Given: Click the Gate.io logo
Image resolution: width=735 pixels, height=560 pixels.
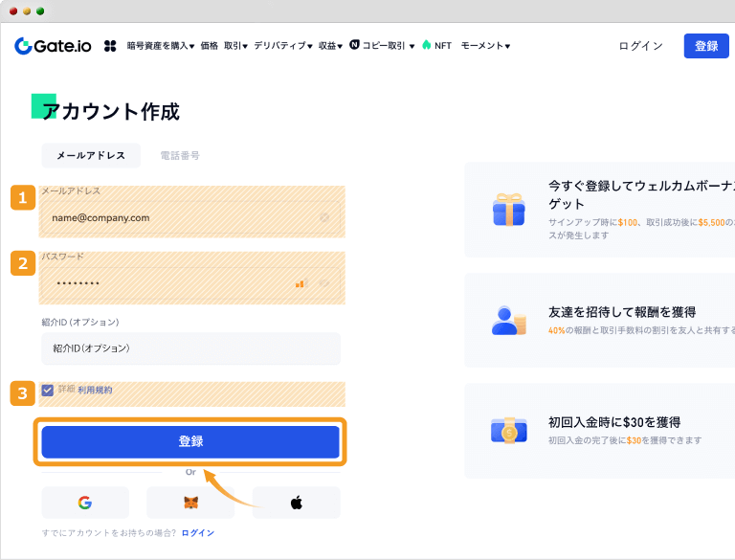Looking at the screenshot, I should [x=53, y=46].
